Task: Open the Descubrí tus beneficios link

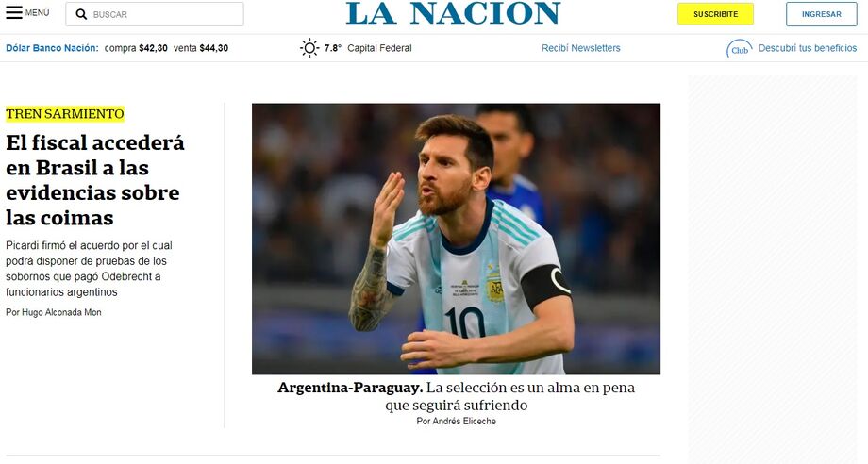Action: pos(808,48)
